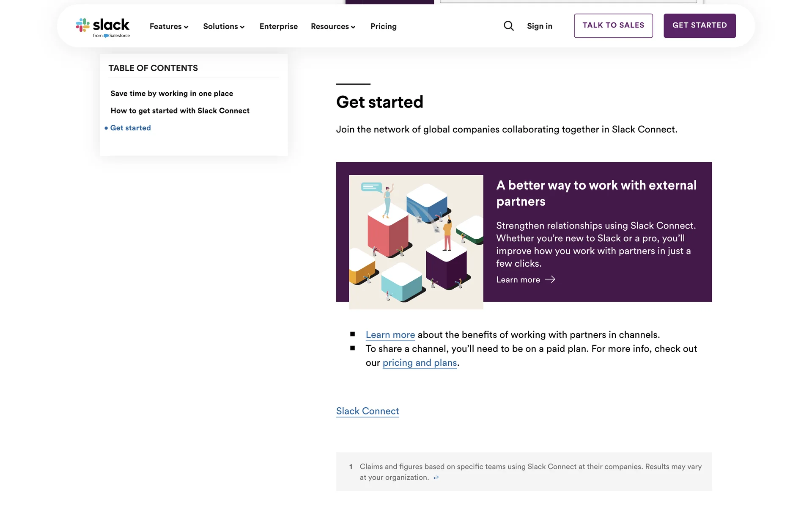This screenshot has width=812, height=508.
Task: Expand the Features dropdown chevron
Action: [x=186, y=27]
